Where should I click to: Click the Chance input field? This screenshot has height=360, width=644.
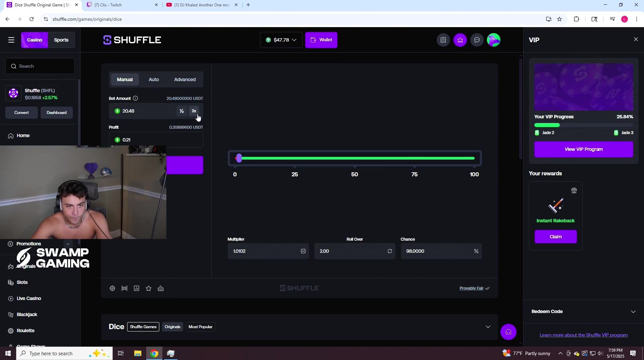[441, 251]
